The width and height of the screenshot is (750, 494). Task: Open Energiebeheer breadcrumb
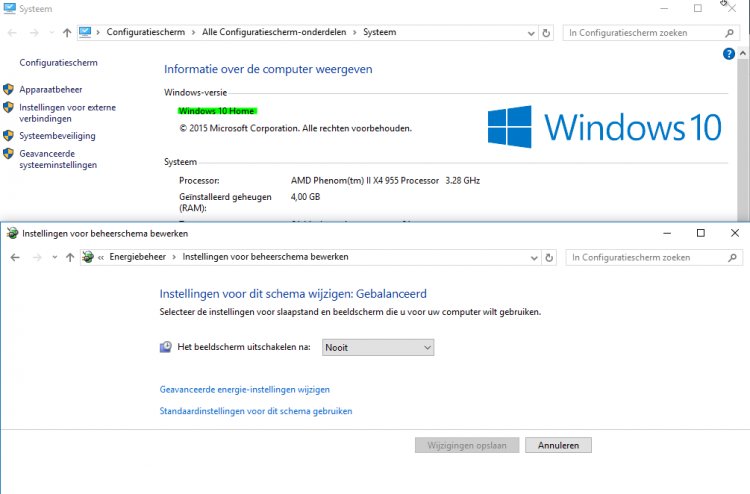tap(137, 257)
